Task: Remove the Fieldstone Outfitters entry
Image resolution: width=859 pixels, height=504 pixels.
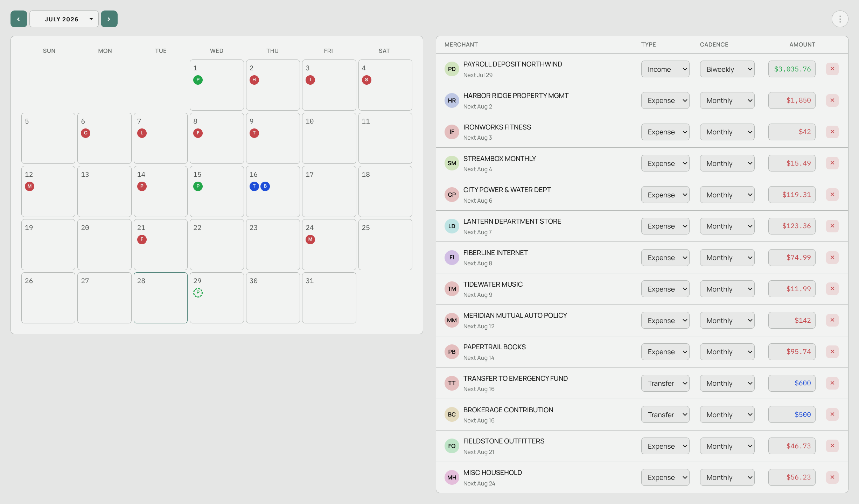Action: pos(832,446)
